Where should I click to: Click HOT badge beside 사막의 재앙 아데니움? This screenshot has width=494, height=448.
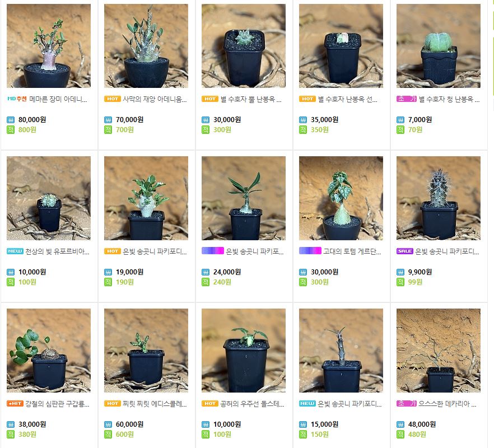click(x=113, y=99)
